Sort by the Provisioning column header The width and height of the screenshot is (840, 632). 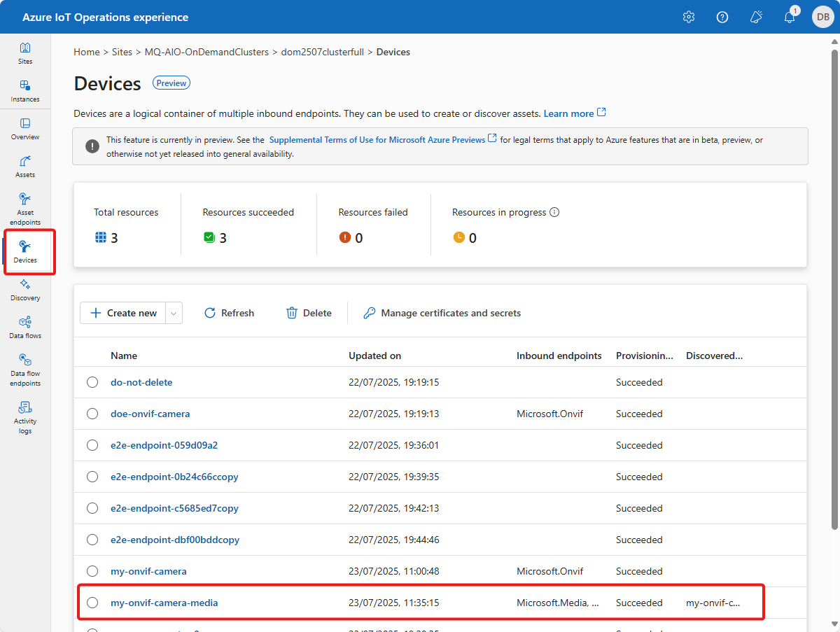tap(645, 356)
